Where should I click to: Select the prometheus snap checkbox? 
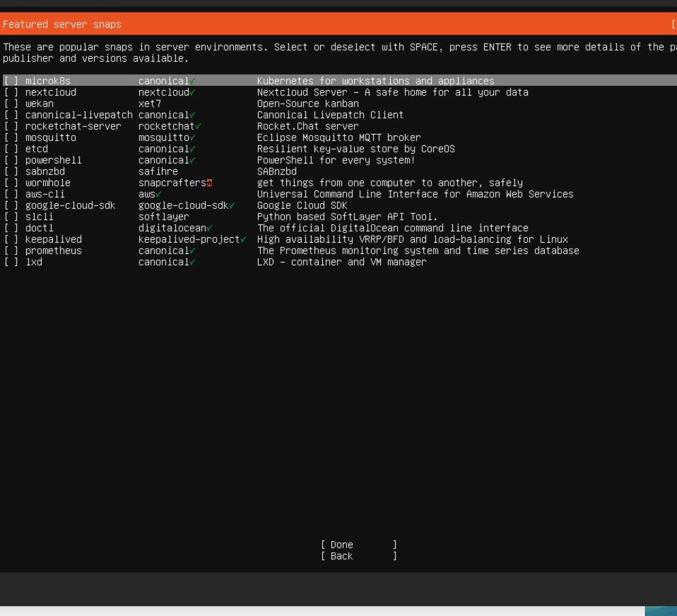(x=11, y=251)
